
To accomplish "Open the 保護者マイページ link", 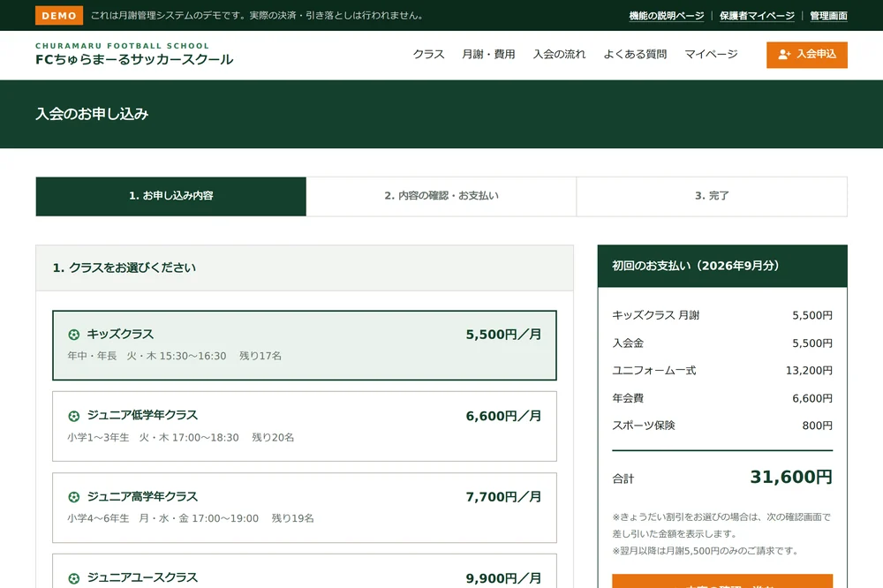I will [x=757, y=16].
